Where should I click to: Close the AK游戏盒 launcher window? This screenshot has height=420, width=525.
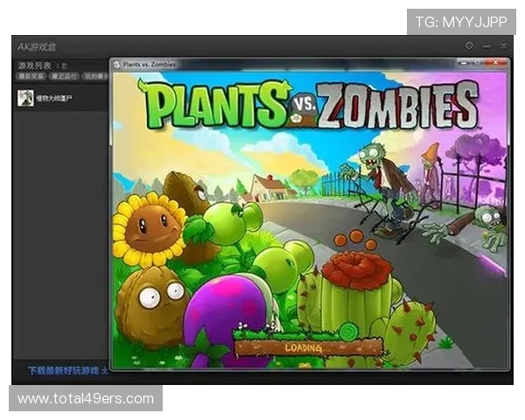[x=503, y=45]
